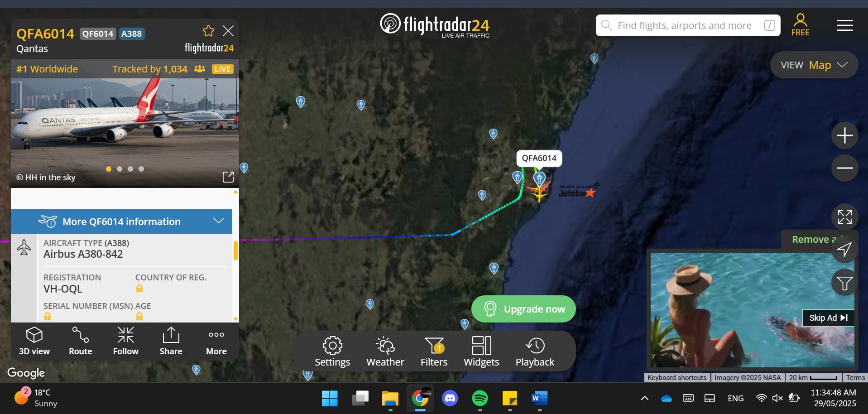Select the second photo carousel dot
The height and width of the screenshot is (414, 868).
[x=120, y=169]
